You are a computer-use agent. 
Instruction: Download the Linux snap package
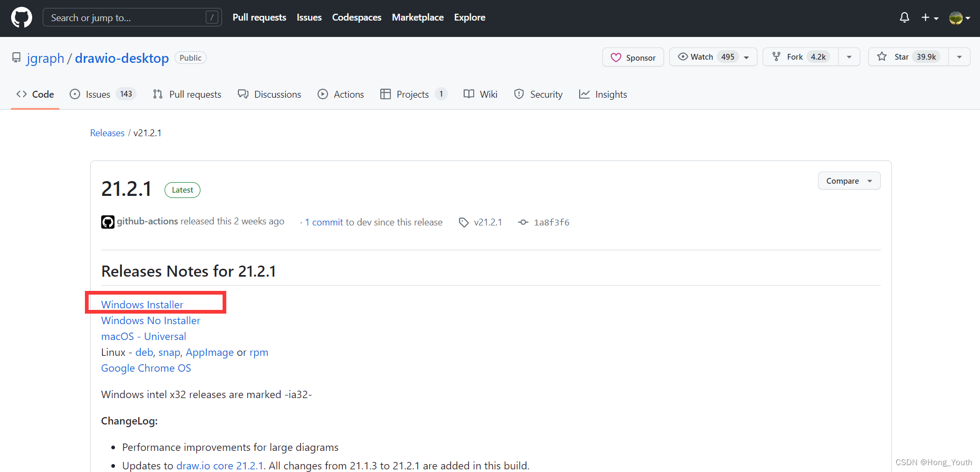169,352
